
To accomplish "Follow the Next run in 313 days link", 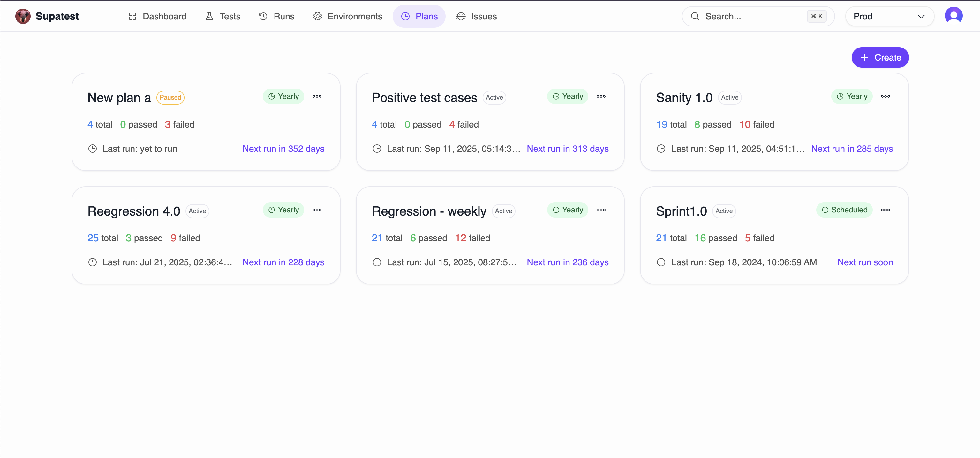I will pos(568,149).
